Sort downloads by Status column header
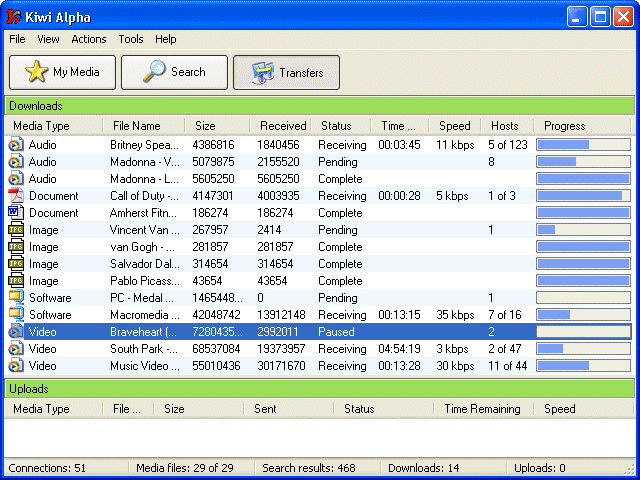Screen dimensions: 640x480 point(342,126)
